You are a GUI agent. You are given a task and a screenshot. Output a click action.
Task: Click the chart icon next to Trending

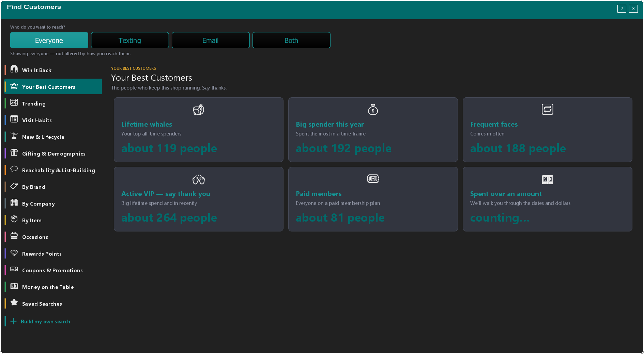pyautogui.click(x=14, y=103)
